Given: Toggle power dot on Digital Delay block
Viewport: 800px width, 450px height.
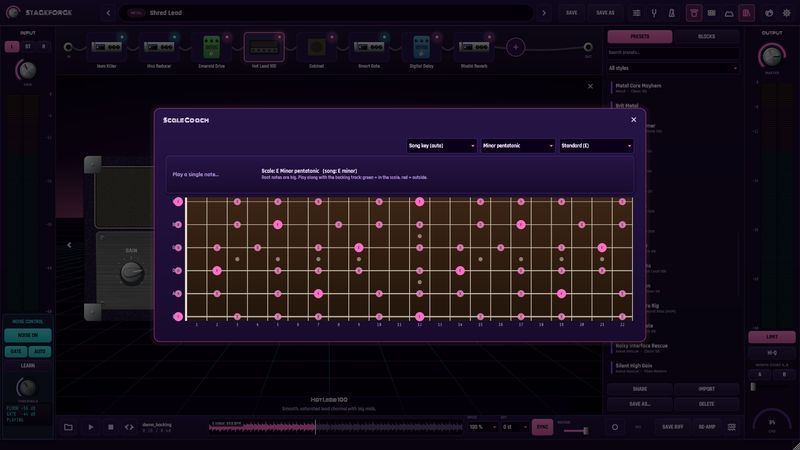Looking at the screenshot, I should [x=437, y=37].
